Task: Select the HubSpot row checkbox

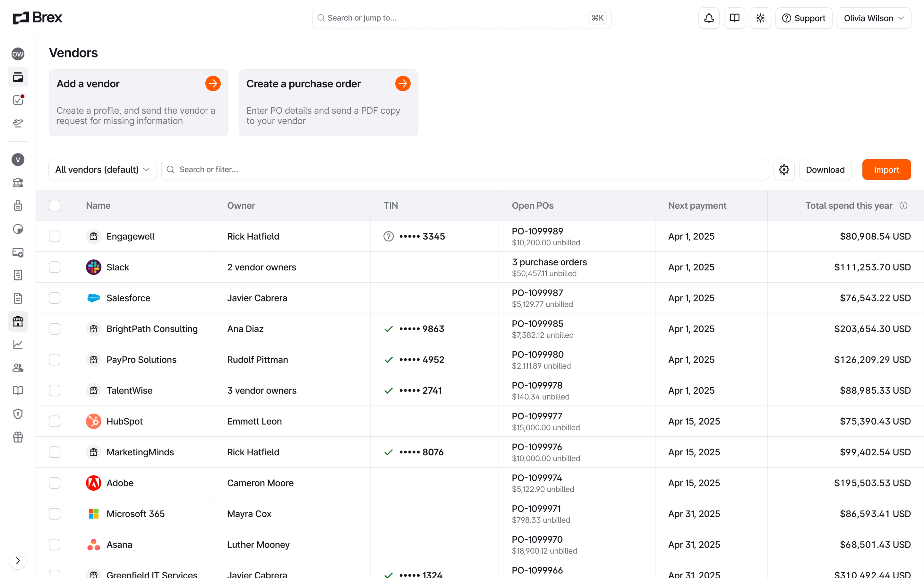Action: pos(55,421)
